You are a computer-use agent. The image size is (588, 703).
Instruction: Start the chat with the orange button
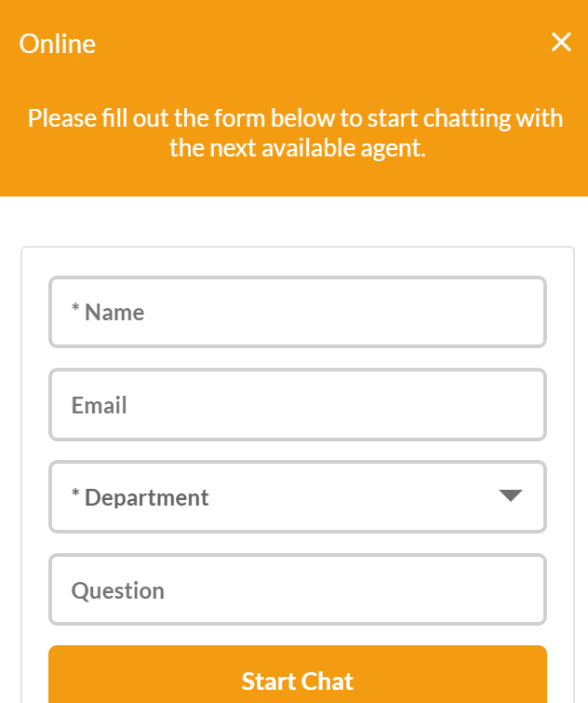[298, 674]
